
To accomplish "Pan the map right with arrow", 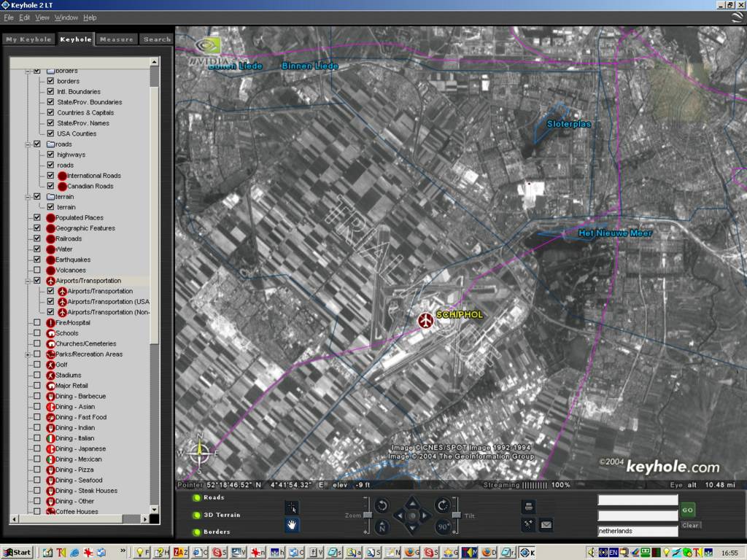I will pyautogui.click(x=425, y=516).
